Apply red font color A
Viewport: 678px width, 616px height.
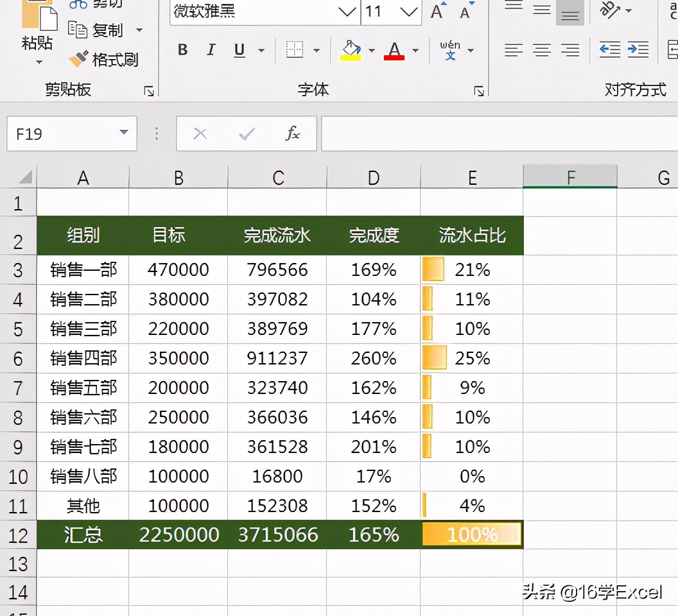394,51
